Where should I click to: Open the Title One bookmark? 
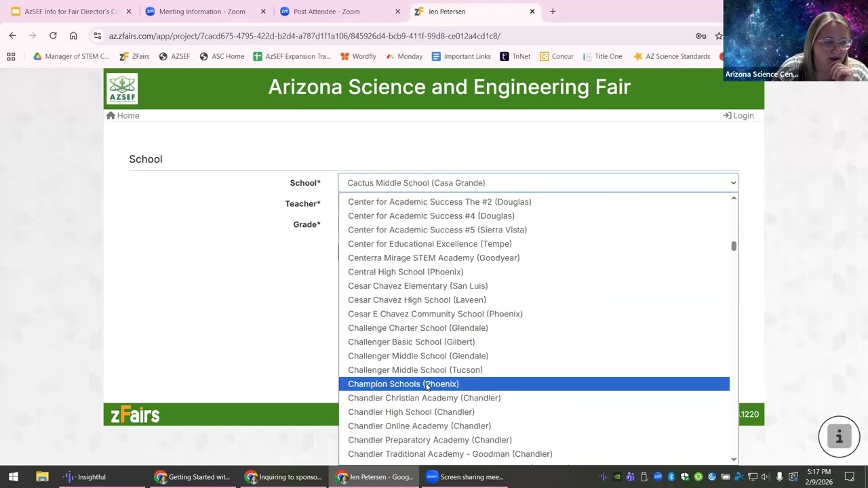pyautogui.click(x=602, y=57)
